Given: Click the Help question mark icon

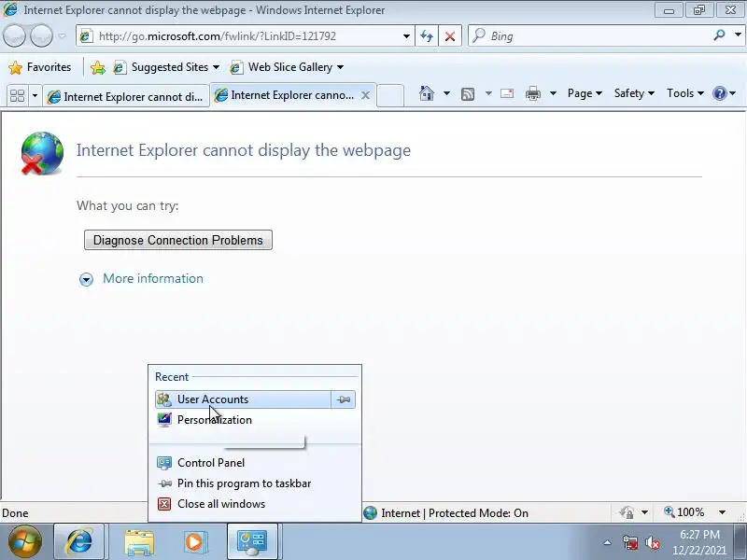Looking at the screenshot, I should point(719,93).
